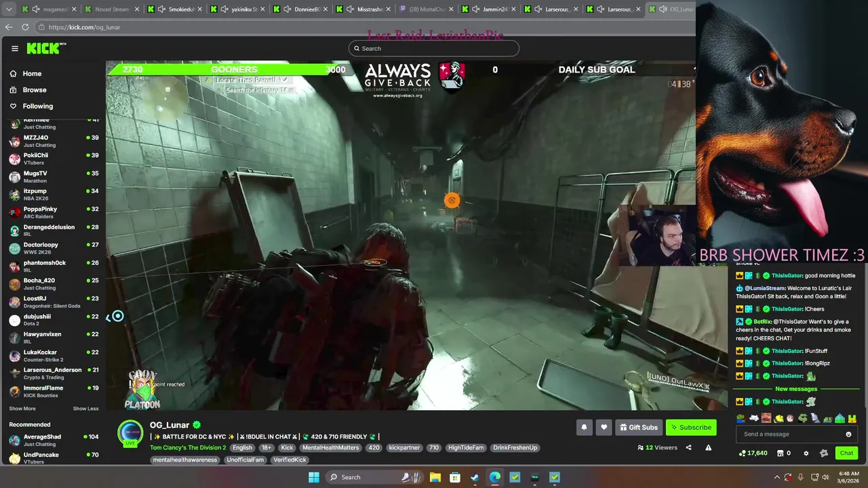Click the DrinkFreshenUp tag
The width and height of the screenshot is (868, 488).
point(515,448)
